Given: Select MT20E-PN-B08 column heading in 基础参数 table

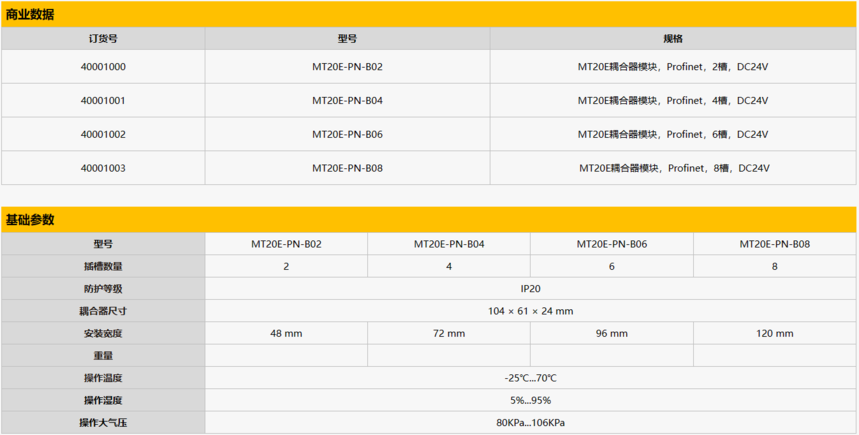Looking at the screenshot, I should 775,244.
